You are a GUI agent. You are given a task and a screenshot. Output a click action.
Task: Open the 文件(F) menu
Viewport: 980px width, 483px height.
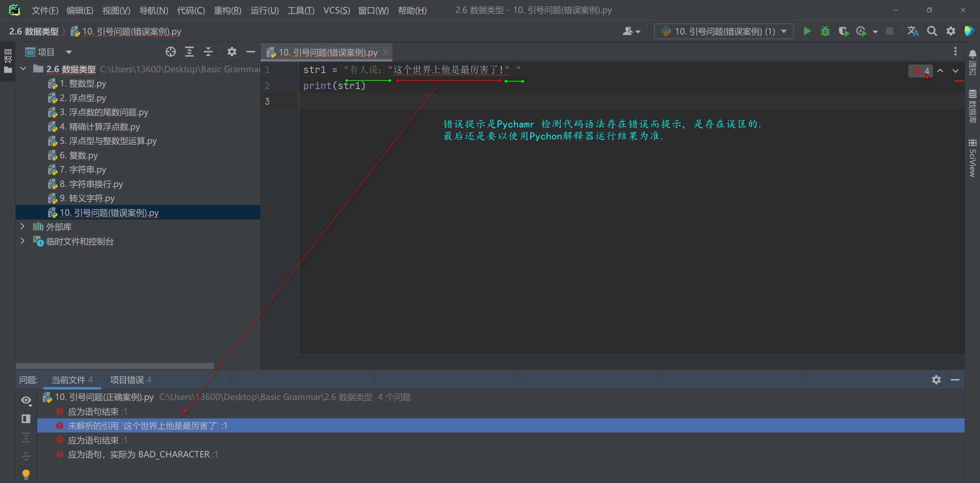coord(45,10)
